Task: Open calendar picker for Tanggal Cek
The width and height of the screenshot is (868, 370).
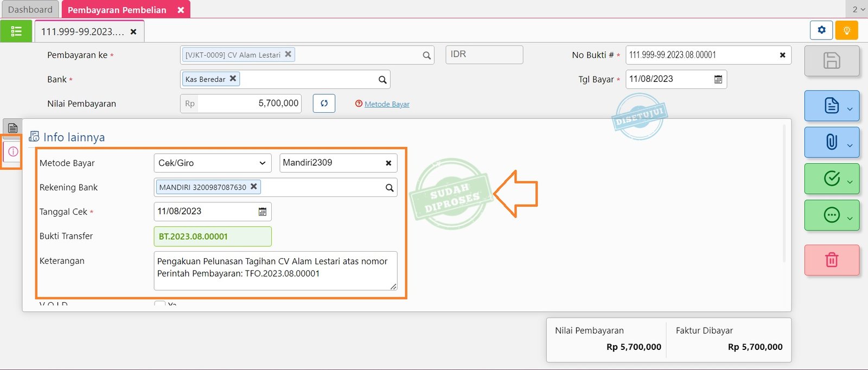Action: (263, 212)
